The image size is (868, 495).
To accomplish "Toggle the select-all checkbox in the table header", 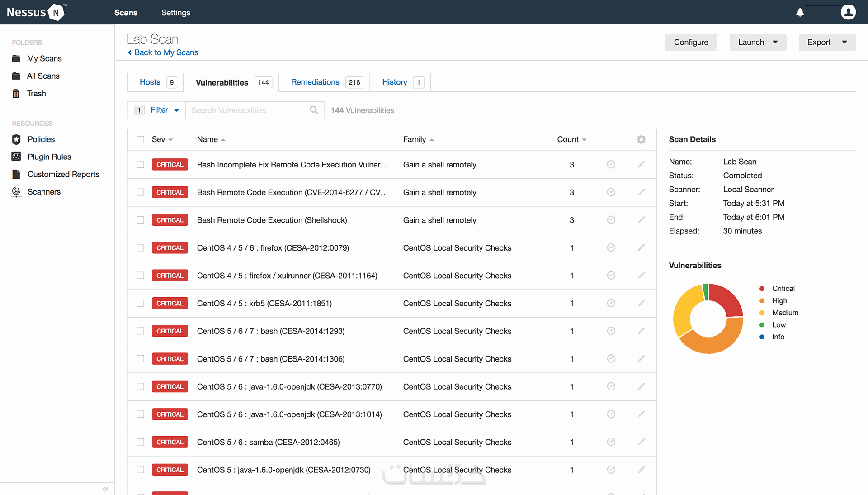I will 141,139.
